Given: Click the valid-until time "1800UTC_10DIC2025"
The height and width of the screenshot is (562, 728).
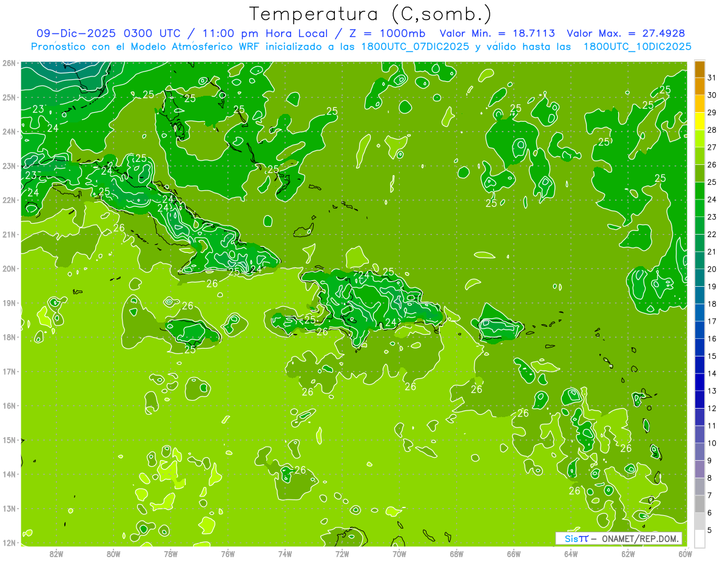Looking at the screenshot, I should tap(637, 47).
